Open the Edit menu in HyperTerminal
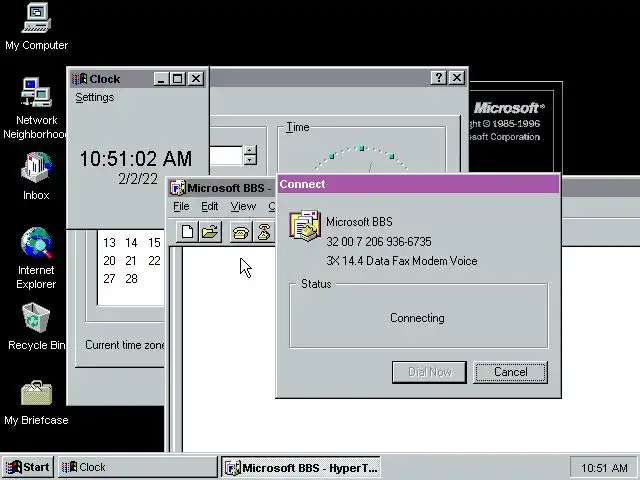The image size is (640, 480). click(209, 207)
